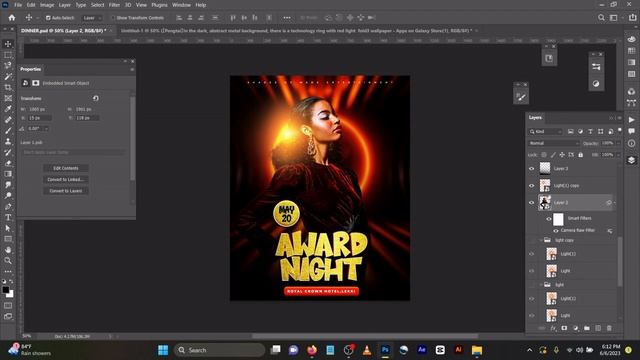Screen dimensions: 640x360
Task: Select the Clone Stamp tool
Action: 8,141
